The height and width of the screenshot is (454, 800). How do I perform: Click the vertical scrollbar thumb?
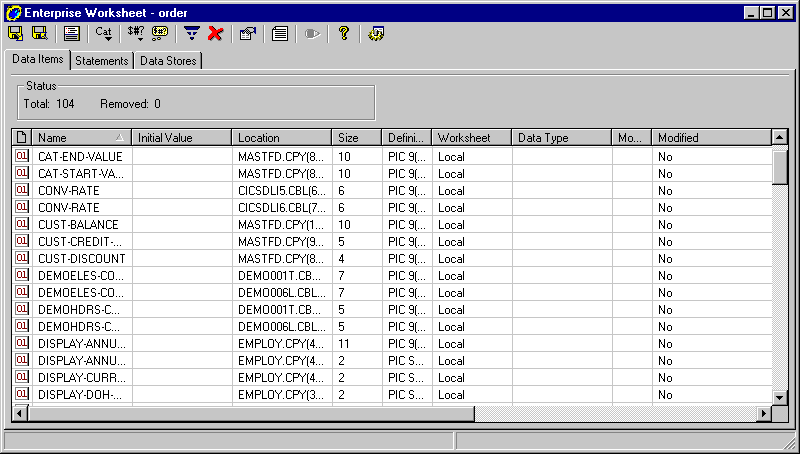click(x=780, y=165)
